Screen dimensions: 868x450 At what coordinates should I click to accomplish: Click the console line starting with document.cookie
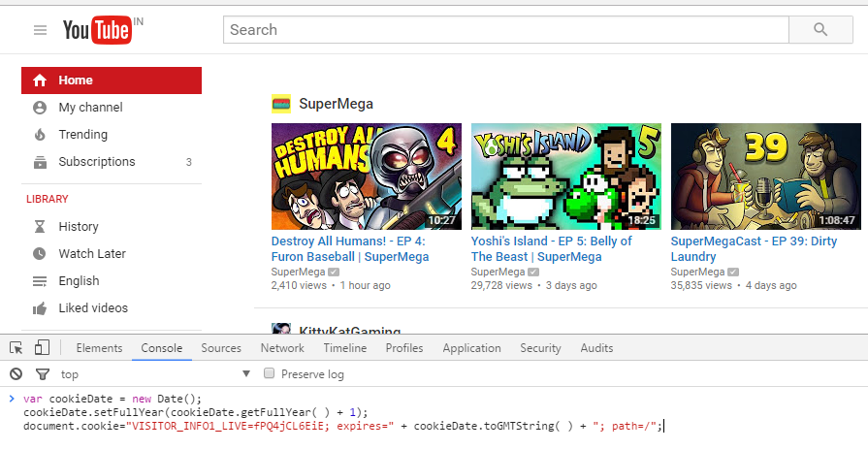(x=343, y=426)
